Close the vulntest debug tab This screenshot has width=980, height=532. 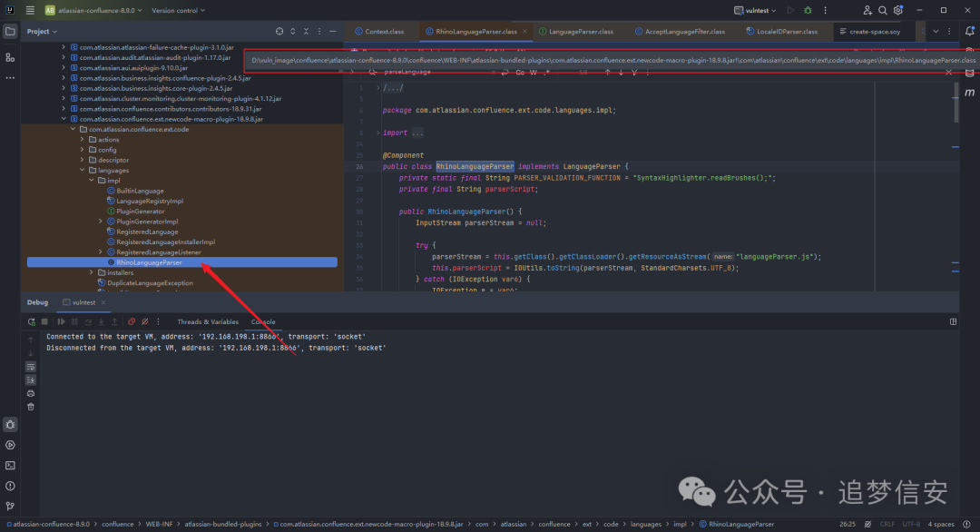(x=103, y=302)
